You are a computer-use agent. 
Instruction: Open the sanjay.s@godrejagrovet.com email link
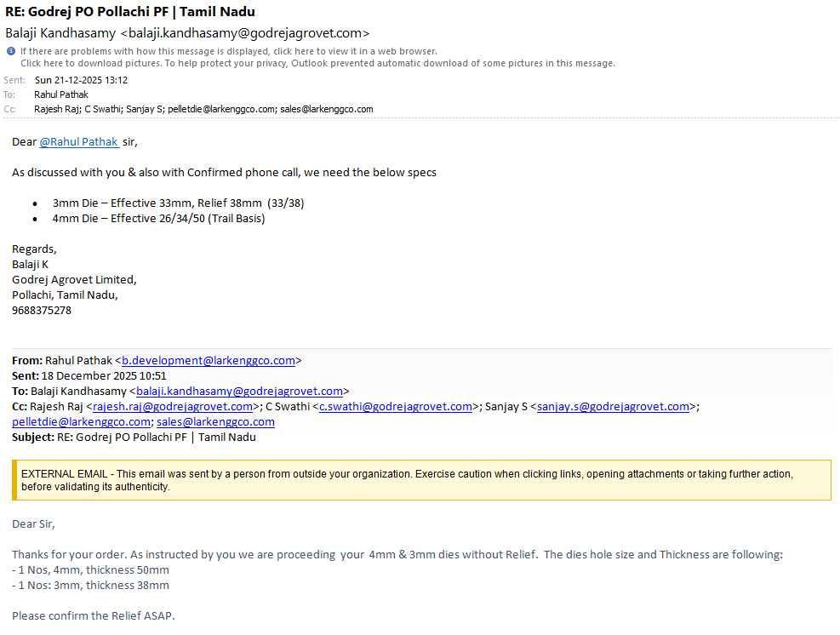click(x=613, y=407)
